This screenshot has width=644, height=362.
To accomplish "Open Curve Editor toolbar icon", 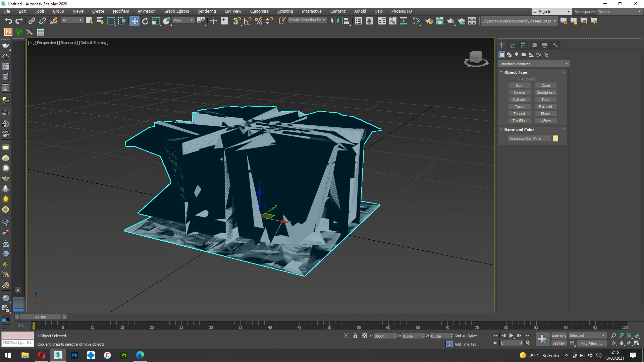I will [x=392, y=21].
